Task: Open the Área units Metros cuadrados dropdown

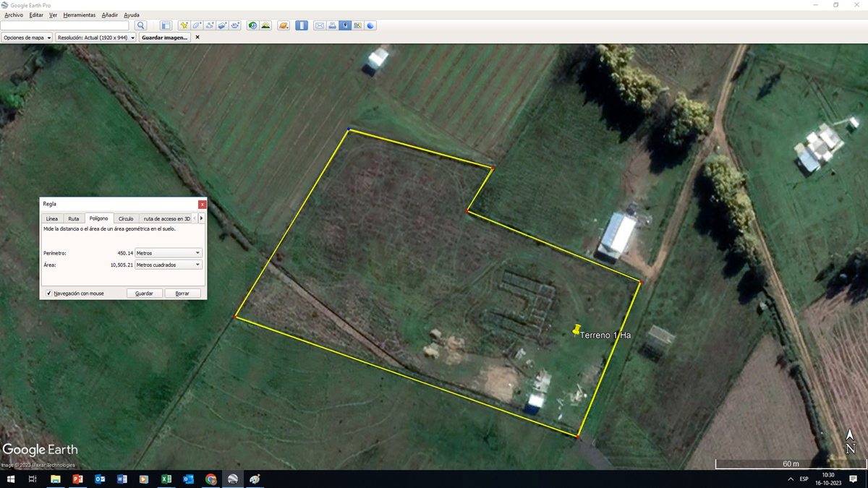Action: pyautogui.click(x=169, y=265)
